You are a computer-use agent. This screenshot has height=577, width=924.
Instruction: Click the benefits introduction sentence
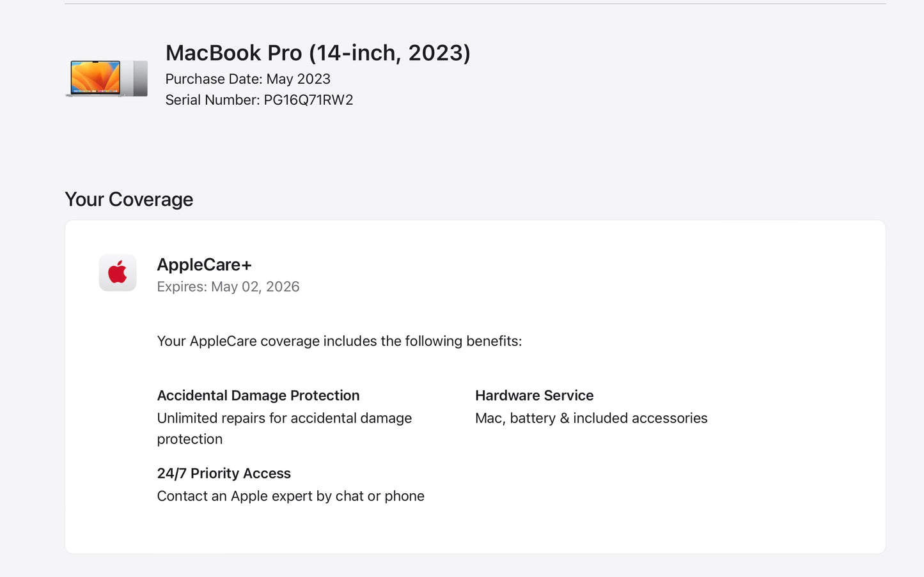[339, 341]
